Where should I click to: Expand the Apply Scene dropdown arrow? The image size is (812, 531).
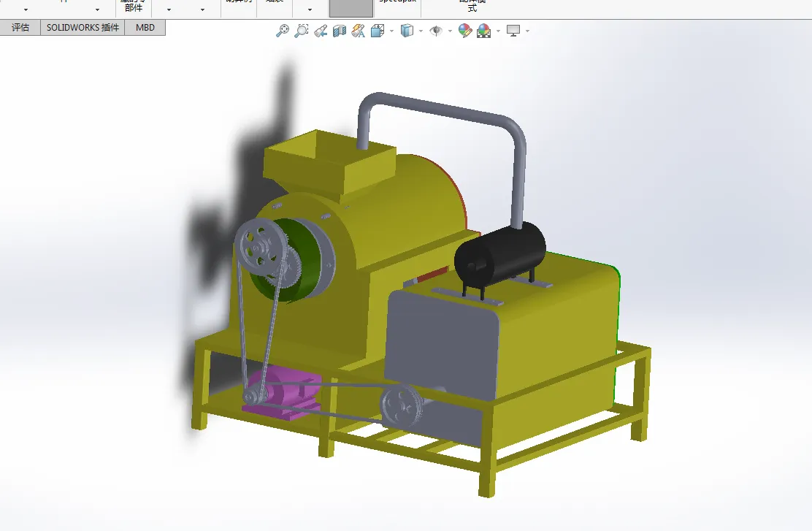[x=498, y=31]
